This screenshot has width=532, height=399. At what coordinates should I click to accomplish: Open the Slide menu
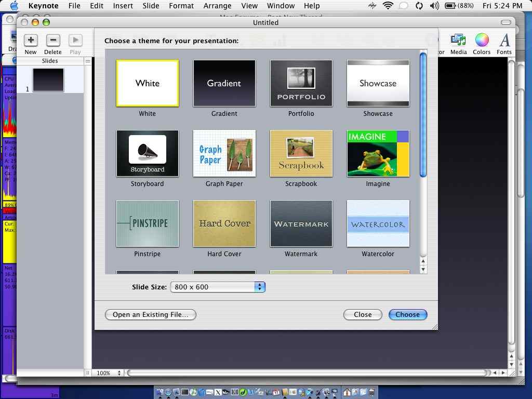[151, 6]
